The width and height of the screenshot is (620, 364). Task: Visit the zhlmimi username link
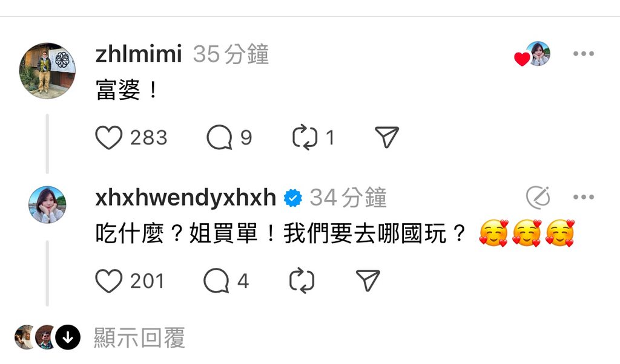[x=139, y=54]
